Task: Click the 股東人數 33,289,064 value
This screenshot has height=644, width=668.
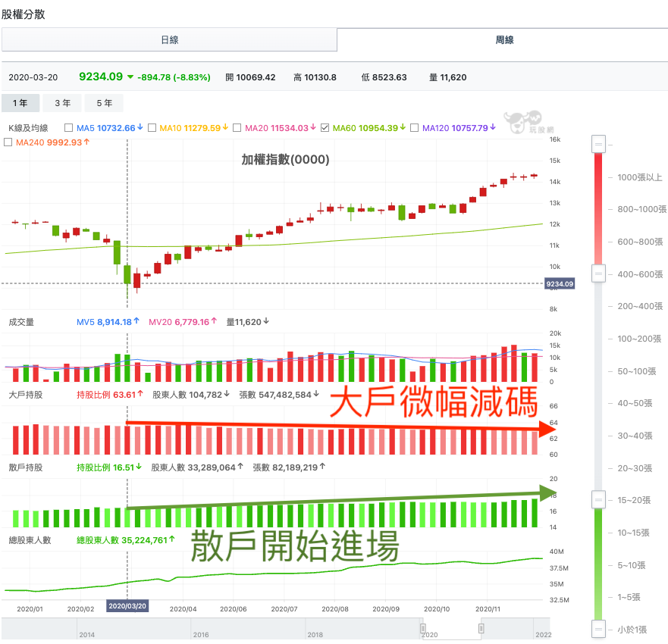Action: (x=197, y=467)
